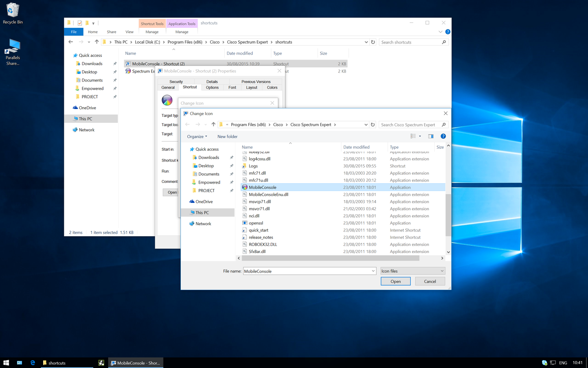Sort by Type column in shortcuts window

click(278, 53)
